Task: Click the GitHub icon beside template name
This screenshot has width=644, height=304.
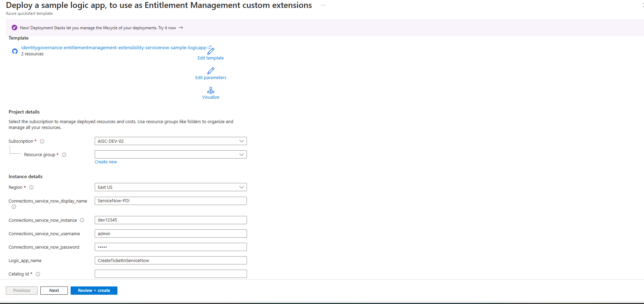Action: (x=15, y=51)
